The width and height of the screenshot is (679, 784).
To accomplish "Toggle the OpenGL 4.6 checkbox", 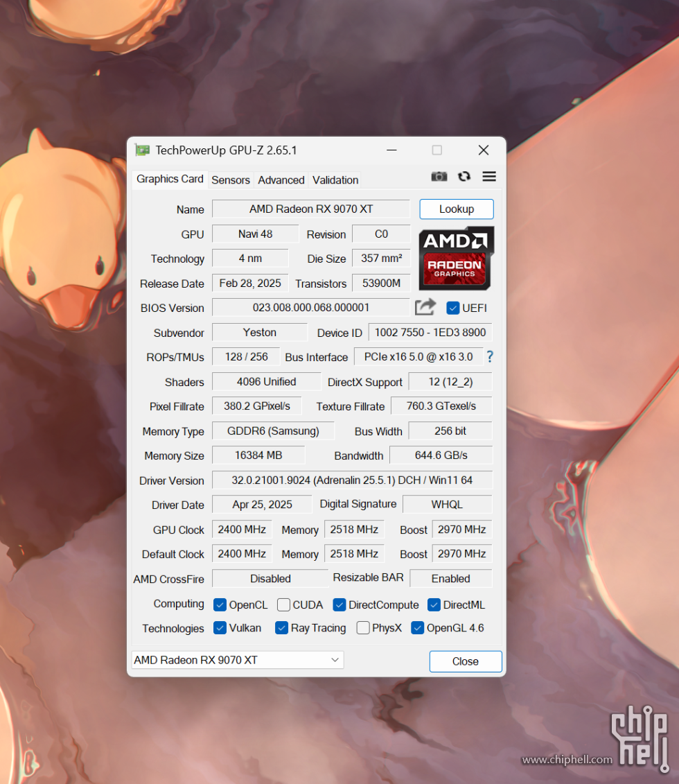I will 418,628.
